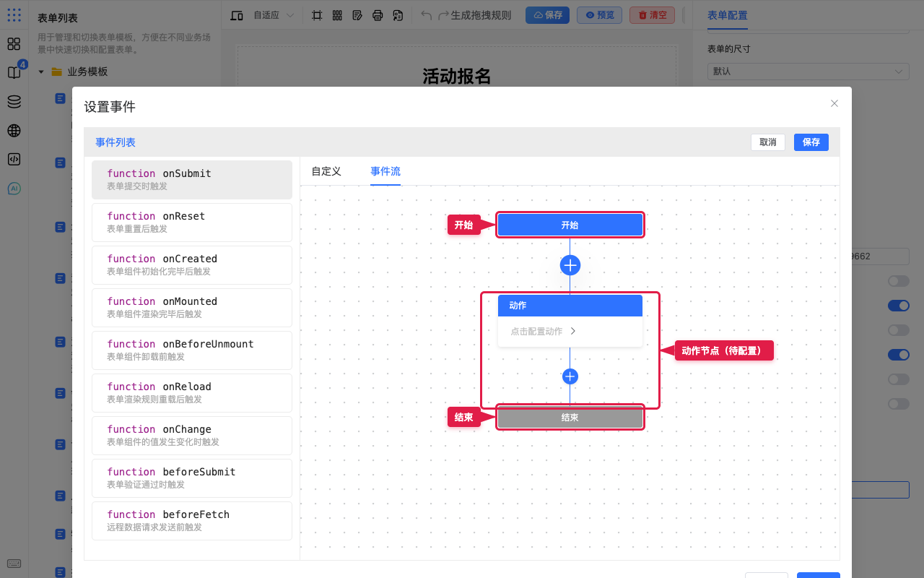The width and height of the screenshot is (924, 578).
Task: Select the onReset event function
Action: click(192, 223)
